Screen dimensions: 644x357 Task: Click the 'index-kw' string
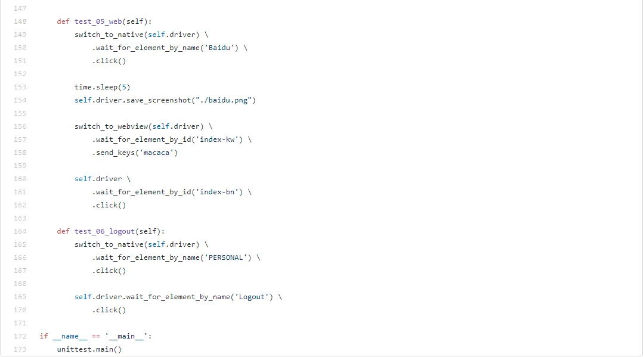click(219, 140)
